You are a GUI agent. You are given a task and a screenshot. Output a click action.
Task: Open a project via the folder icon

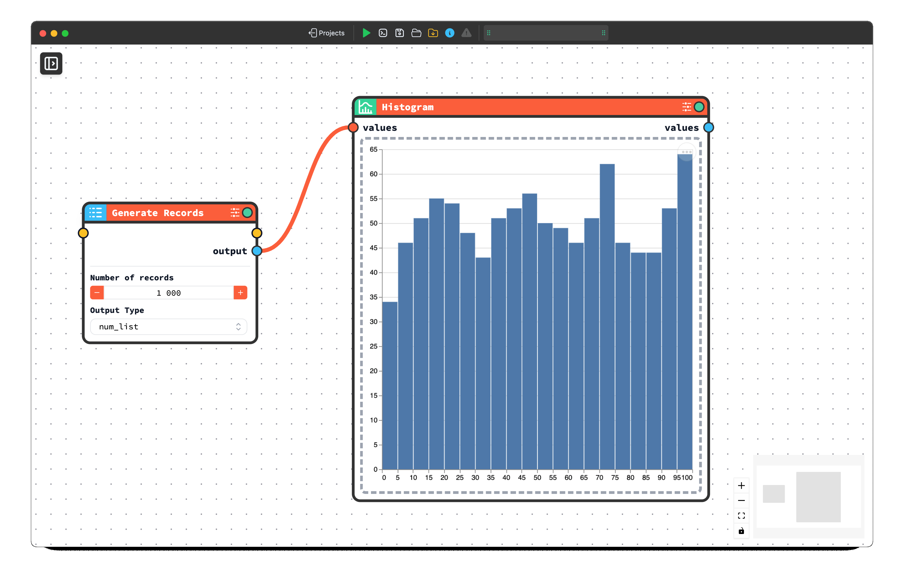[416, 33]
